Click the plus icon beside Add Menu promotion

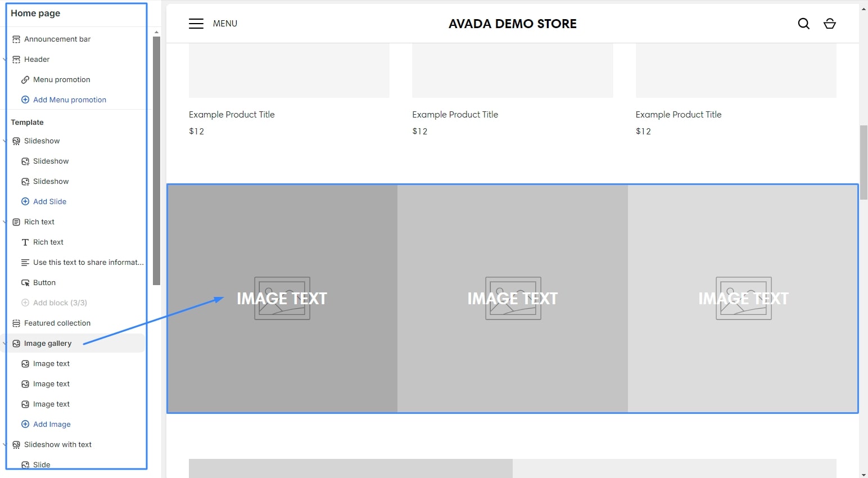[25, 100]
